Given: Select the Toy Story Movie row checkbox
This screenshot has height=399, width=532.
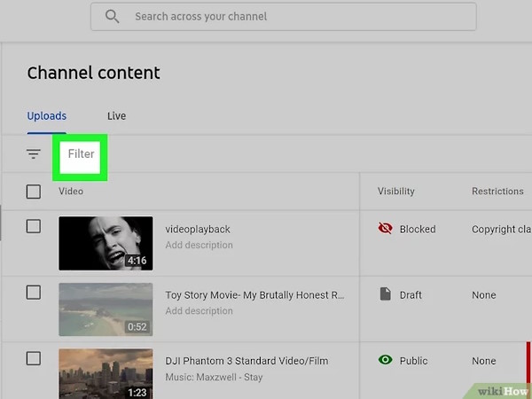Looking at the screenshot, I should pos(34,293).
